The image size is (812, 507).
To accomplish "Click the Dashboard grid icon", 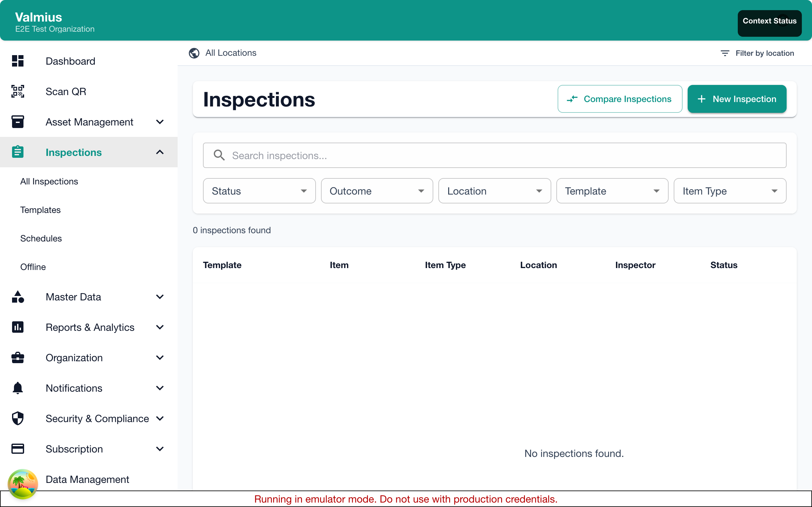I will 17,61.
